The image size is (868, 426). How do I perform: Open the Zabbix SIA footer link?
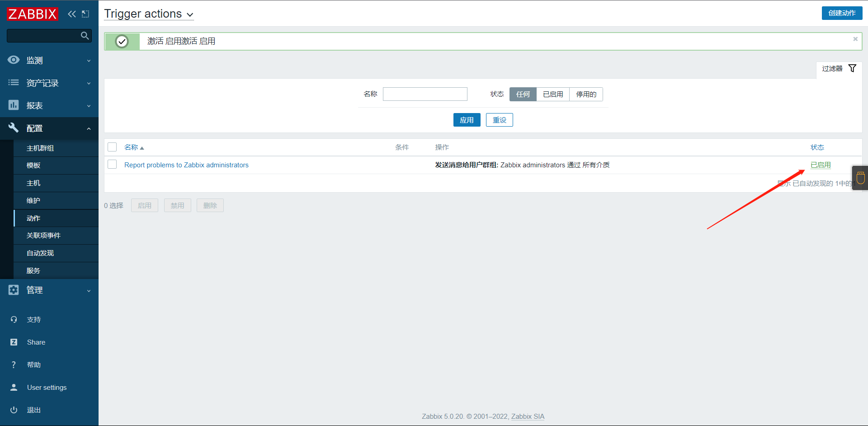point(528,417)
